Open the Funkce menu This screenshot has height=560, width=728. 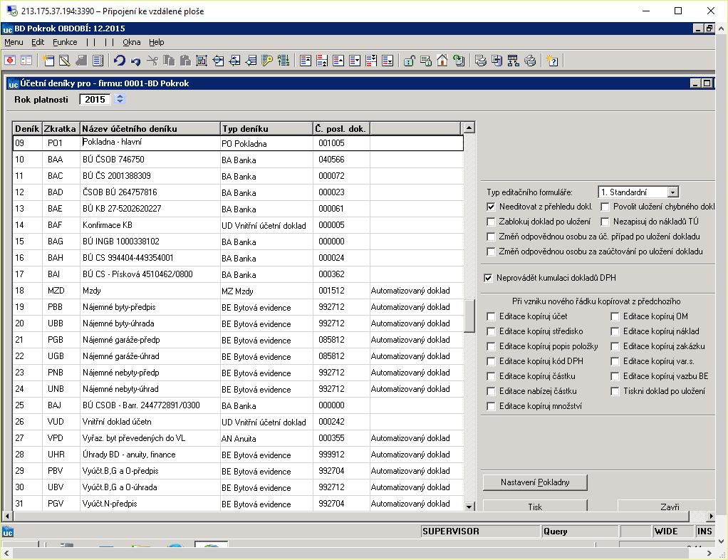click(x=65, y=42)
